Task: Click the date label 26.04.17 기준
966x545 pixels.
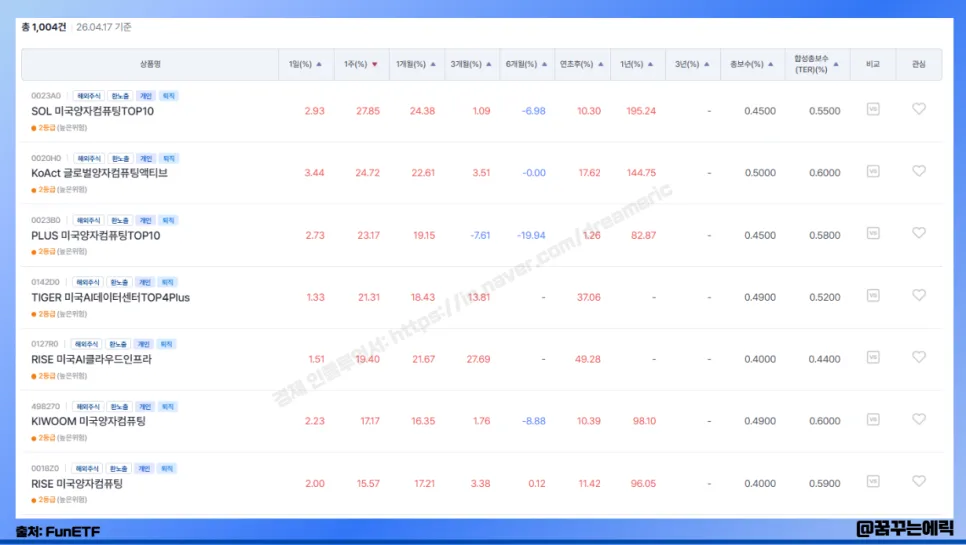Action: click(x=104, y=27)
